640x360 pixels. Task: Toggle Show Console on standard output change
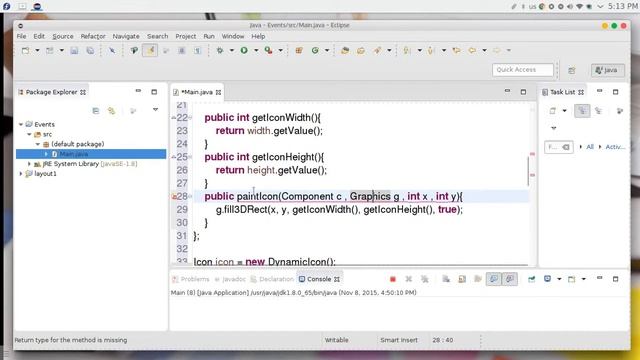coord(493,279)
